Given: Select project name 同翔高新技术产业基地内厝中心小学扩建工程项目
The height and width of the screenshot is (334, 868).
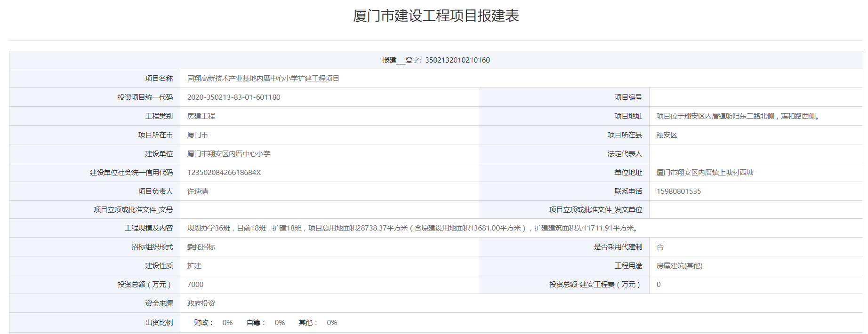Looking at the screenshot, I should [263, 79].
